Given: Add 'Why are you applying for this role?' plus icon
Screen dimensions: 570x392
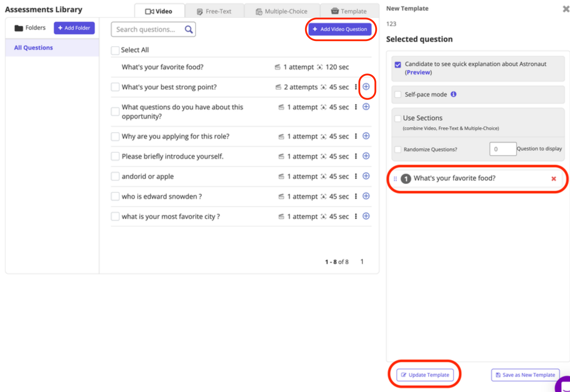Looking at the screenshot, I should (366, 136).
